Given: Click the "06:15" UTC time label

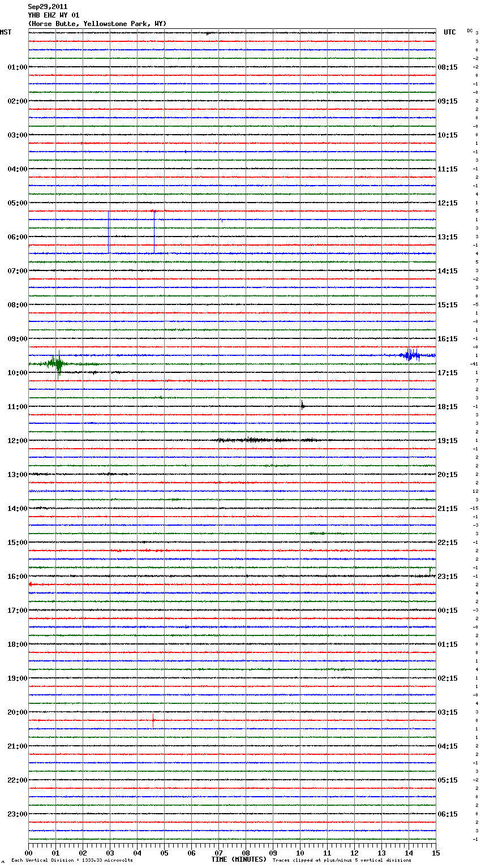Looking at the screenshot, I should (448, 814).
